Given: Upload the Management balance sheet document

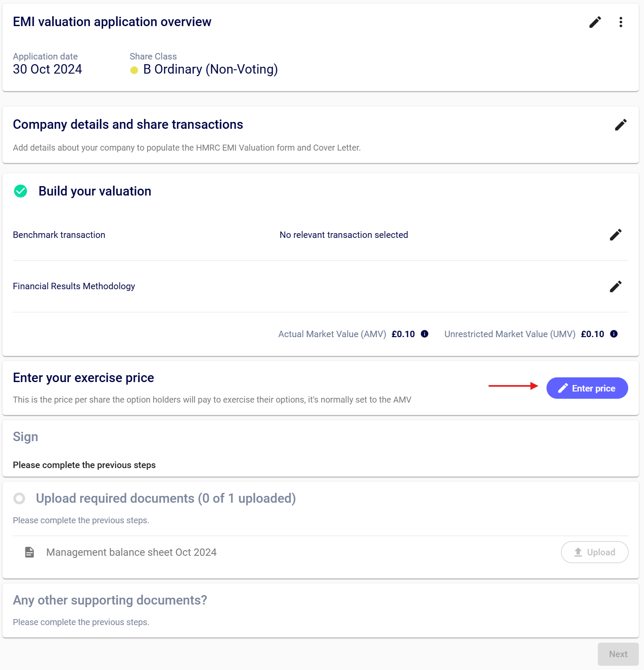Looking at the screenshot, I should (594, 552).
